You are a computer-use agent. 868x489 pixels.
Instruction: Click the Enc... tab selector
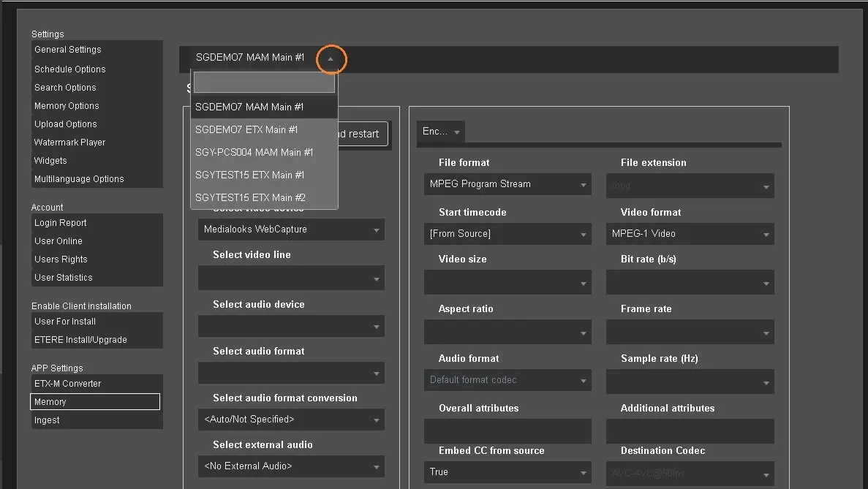coord(441,132)
